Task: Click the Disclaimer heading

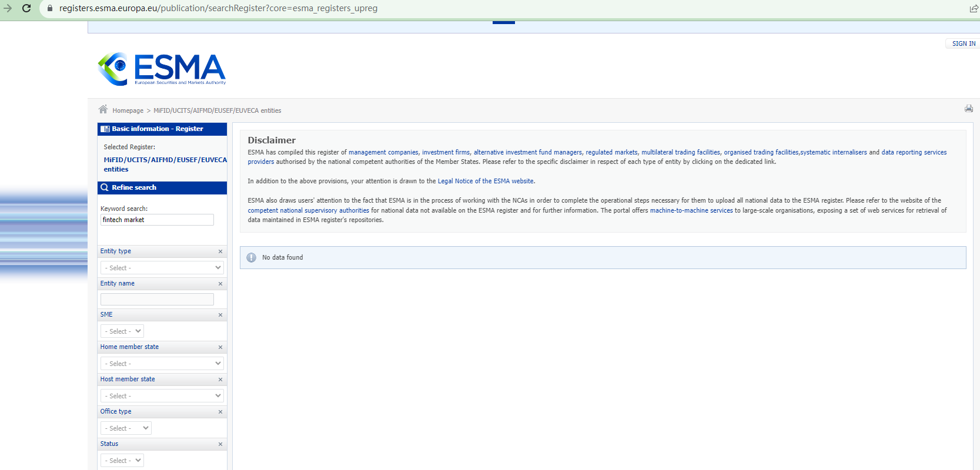Action: tap(272, 140)
